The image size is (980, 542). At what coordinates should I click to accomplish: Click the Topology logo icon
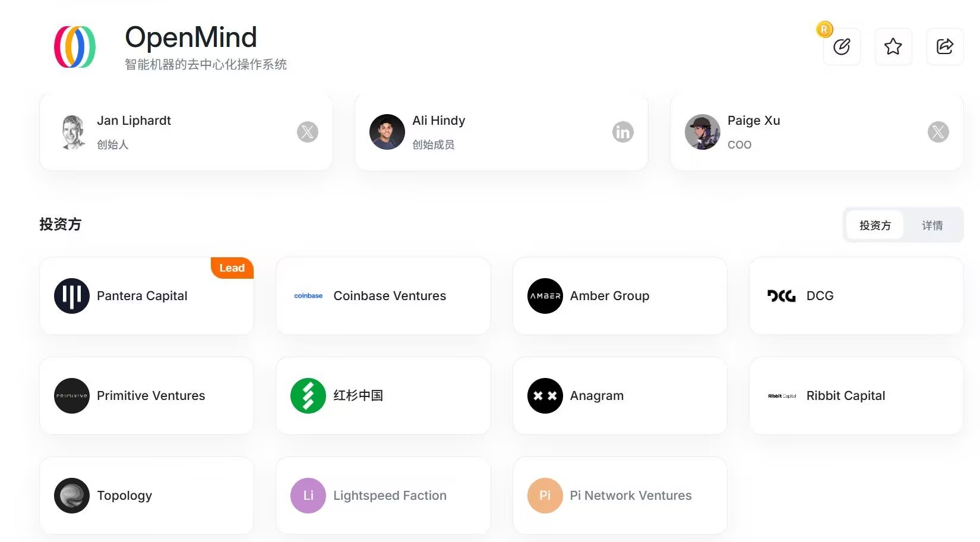click(x=71, y=495)
